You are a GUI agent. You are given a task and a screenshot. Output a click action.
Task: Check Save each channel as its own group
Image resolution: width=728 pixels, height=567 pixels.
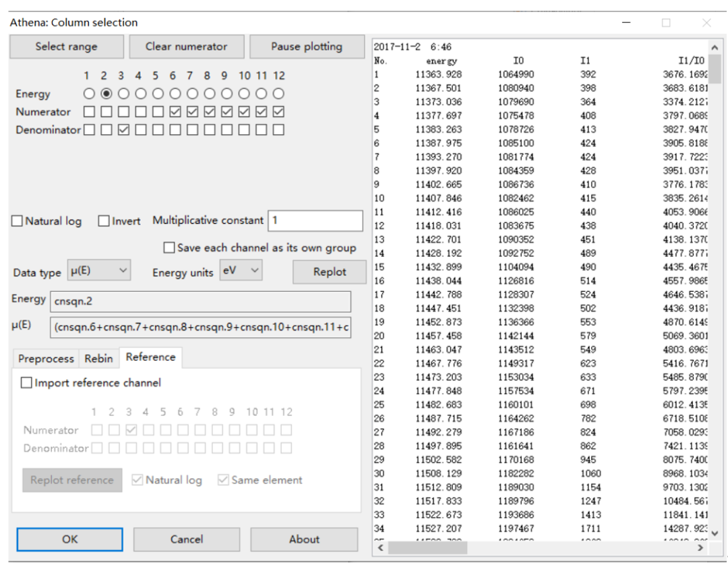(169, 247)
